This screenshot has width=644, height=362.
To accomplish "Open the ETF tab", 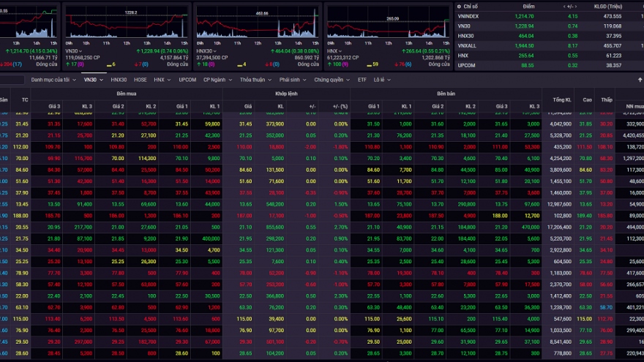I will point(362,80).
